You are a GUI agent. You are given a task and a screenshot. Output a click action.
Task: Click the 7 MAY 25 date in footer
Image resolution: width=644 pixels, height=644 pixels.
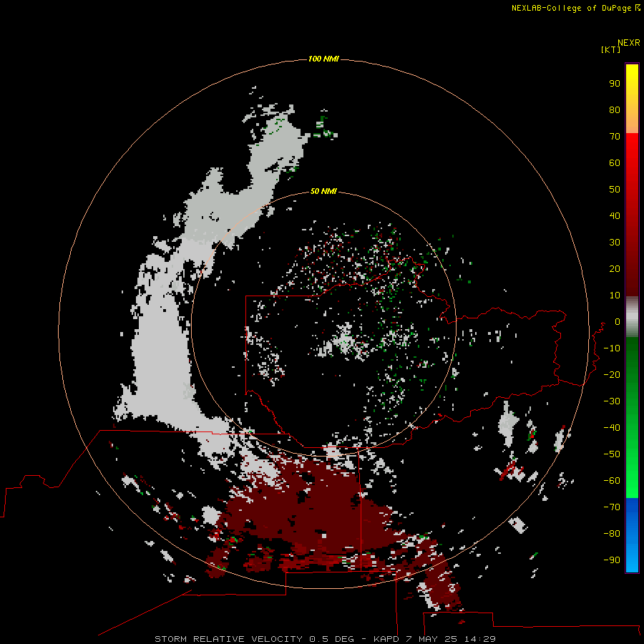pyautogui.click(x=432, y=639)
